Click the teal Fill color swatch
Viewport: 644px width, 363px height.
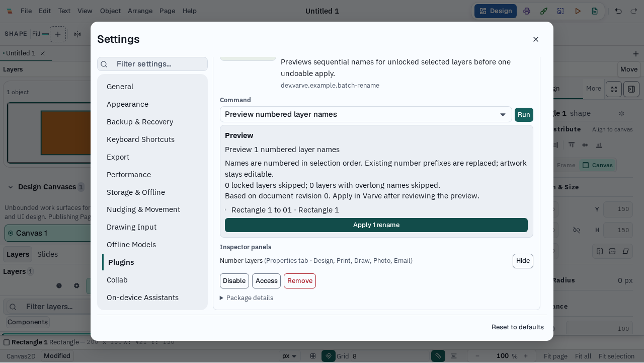[x=45, y=34]
